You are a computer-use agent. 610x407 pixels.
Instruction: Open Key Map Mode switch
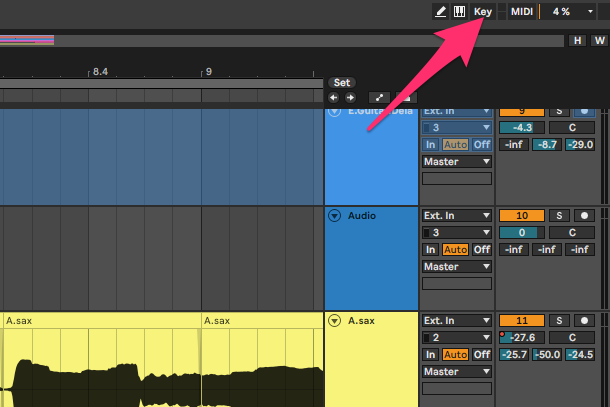coord(483,11)
